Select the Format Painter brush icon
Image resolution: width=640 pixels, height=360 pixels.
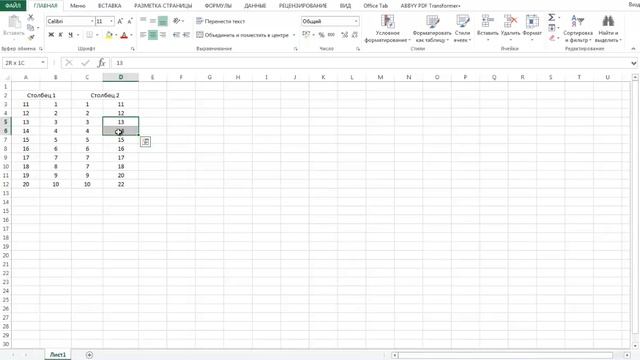31,38
